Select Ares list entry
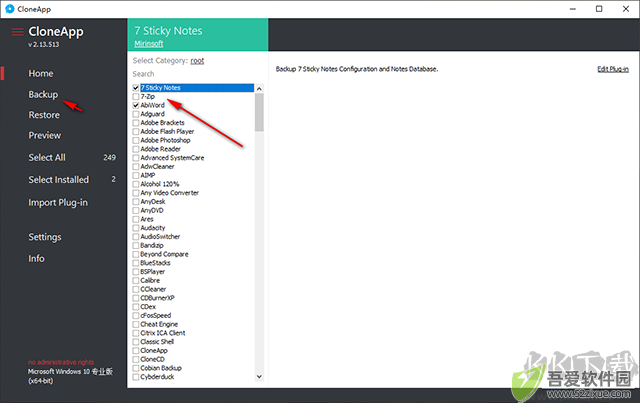This screenshot has height=403, width=640. [x=147, y=219]
